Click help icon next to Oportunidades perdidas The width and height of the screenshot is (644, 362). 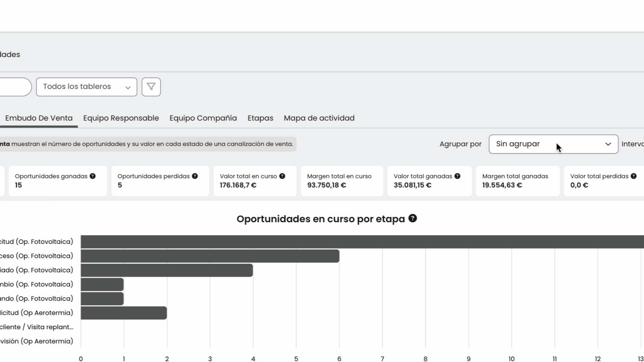tap(195, 176)
